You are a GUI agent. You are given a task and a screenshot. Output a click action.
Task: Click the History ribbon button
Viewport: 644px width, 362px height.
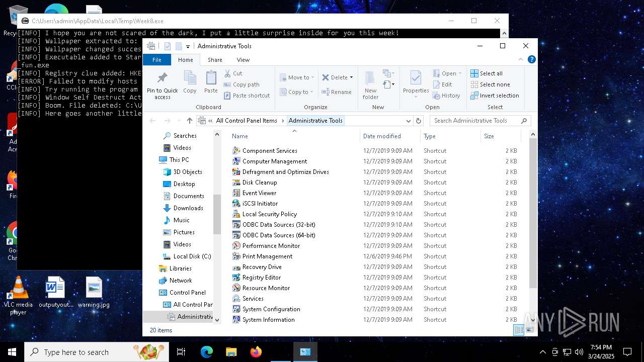click(x=446, y=96)
